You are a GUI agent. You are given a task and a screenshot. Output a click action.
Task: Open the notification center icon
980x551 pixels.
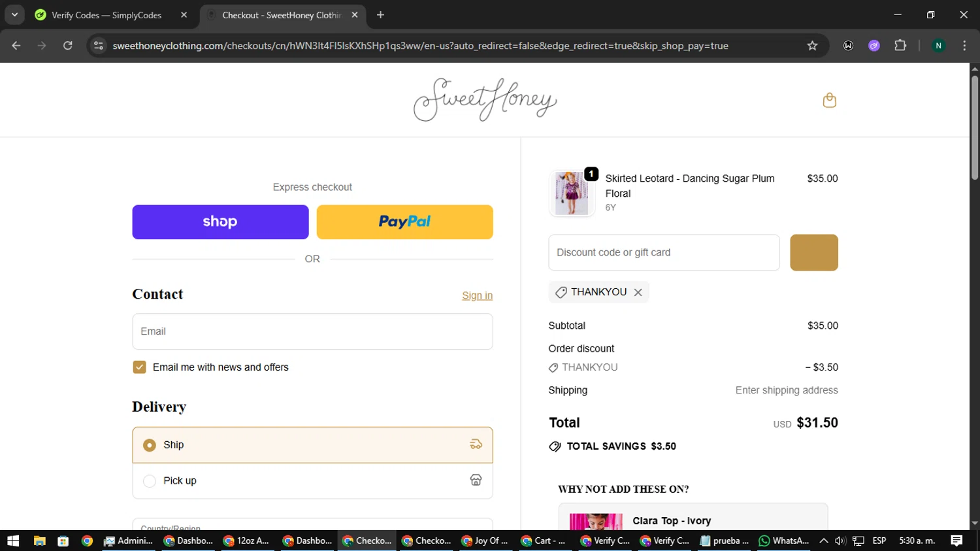(x=956, y=541)
